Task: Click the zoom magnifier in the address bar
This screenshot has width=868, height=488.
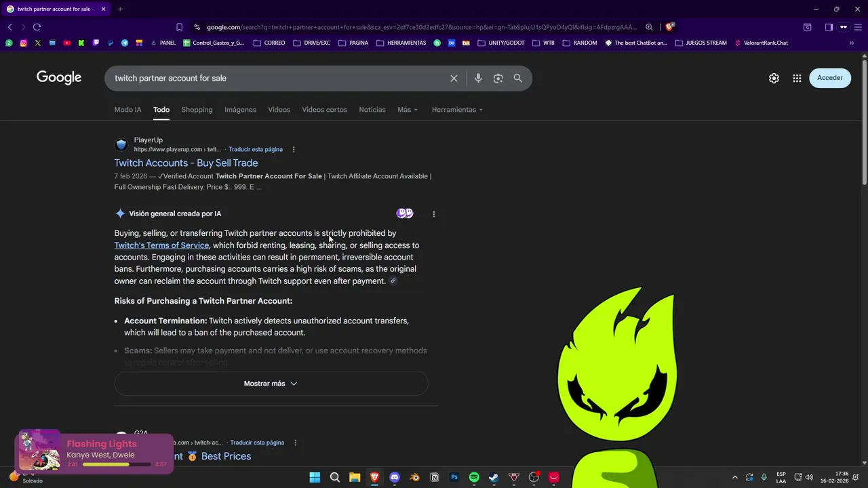Action: point(649,27)
